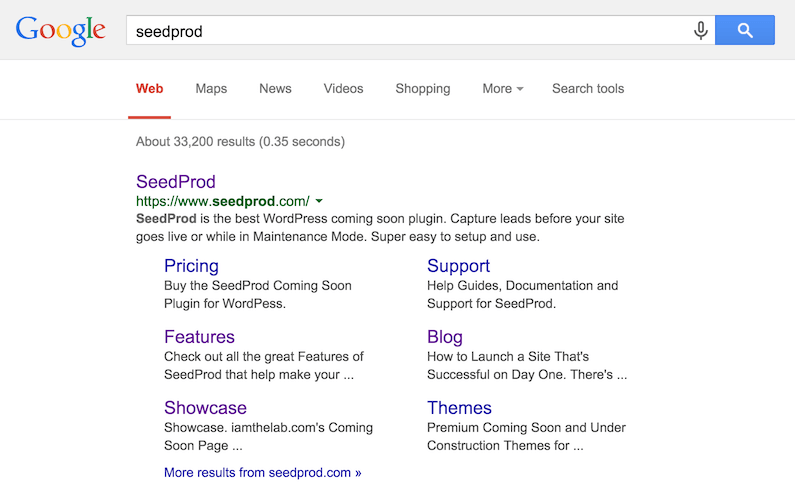Open the SeedProd result title link

(x=175, y=182)
